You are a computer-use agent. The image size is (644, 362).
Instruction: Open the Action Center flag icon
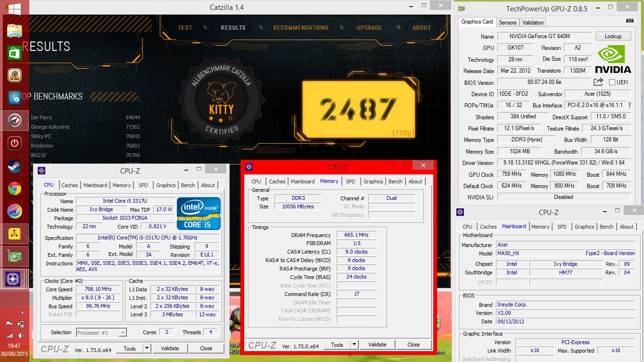pyautogui.click(x=9, y=324)
